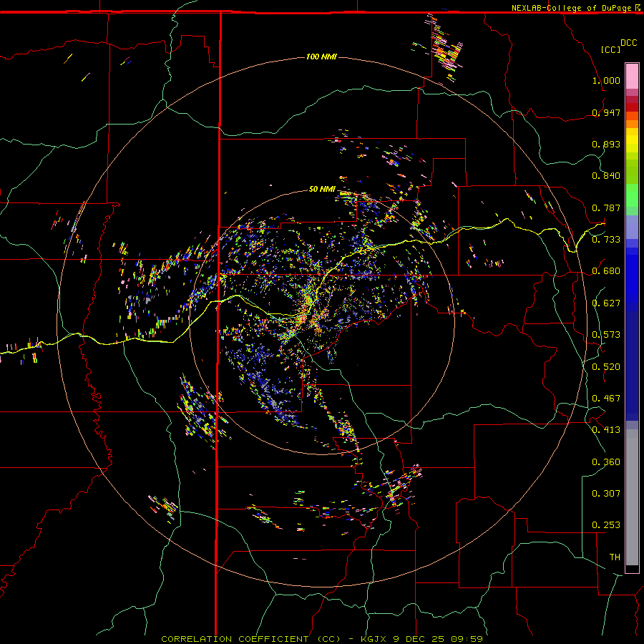Select the 0.413 scale value
The image size is (644, 644).
[x=606, y=430]
